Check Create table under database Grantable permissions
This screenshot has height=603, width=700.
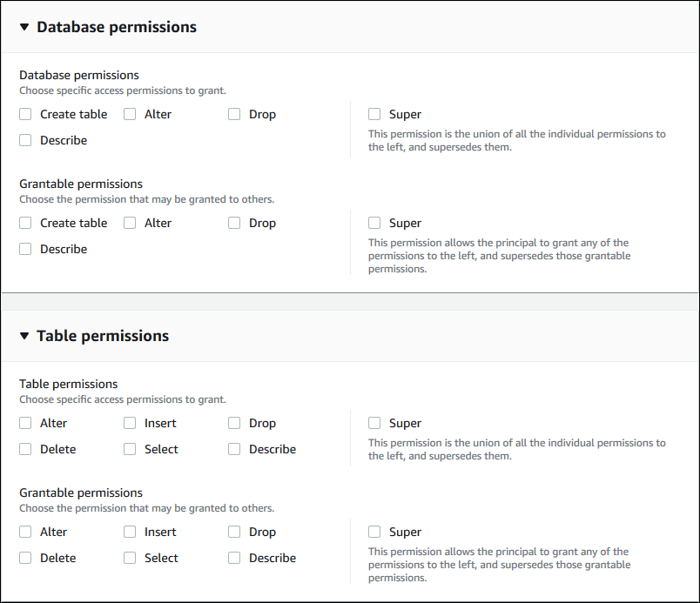pyautogui.click(x=25, y=222)
